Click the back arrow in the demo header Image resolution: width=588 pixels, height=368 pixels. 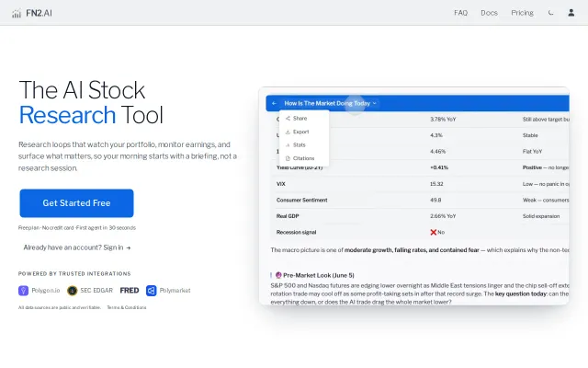coord(274,103)
